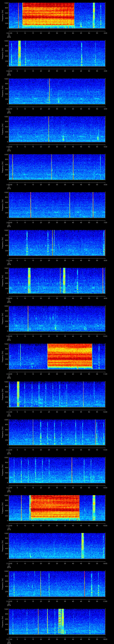
Task: Select the spectrogram panel starting at 2:08:00
Action: click(57, 280)
